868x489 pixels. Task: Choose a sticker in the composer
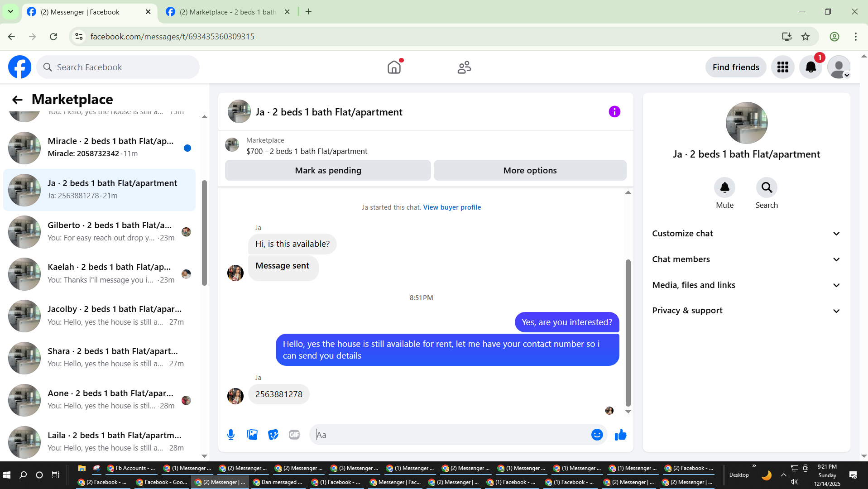point(273,435)
